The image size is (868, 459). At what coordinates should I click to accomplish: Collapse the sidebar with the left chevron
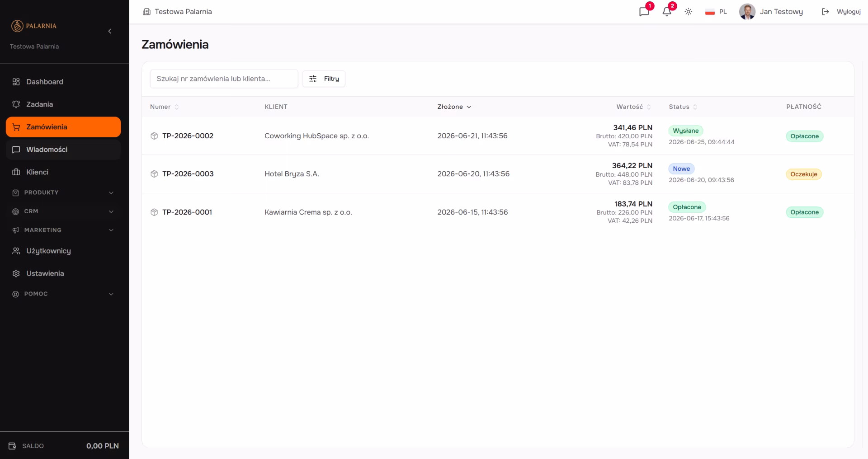click(x=110, y=31)
